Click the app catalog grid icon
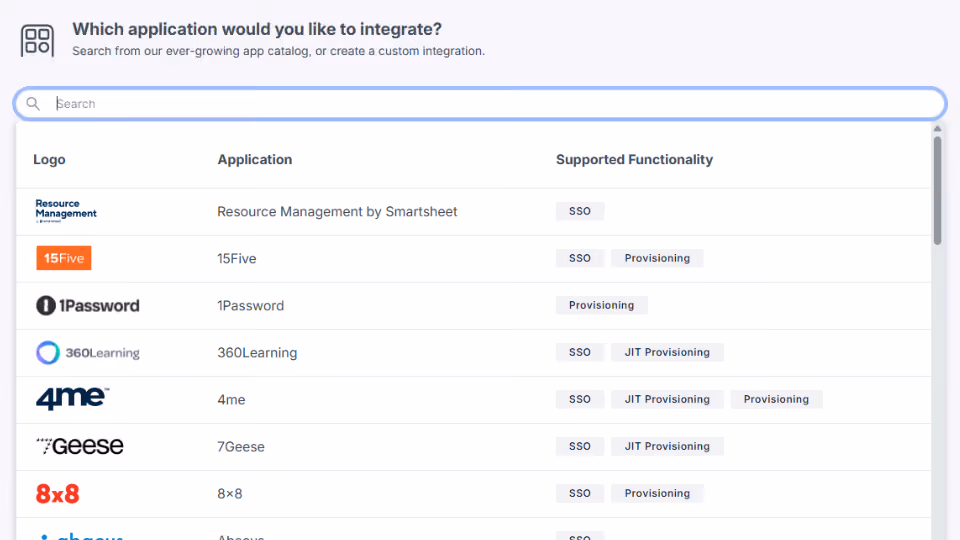This screenshot has height=540, width=960. pyautogui.click(x=37, y=40)
